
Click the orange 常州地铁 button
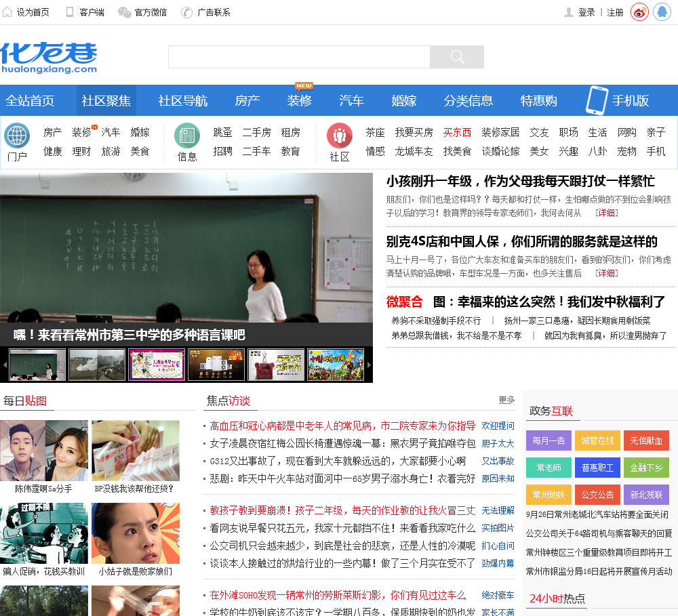coord(549,495)
